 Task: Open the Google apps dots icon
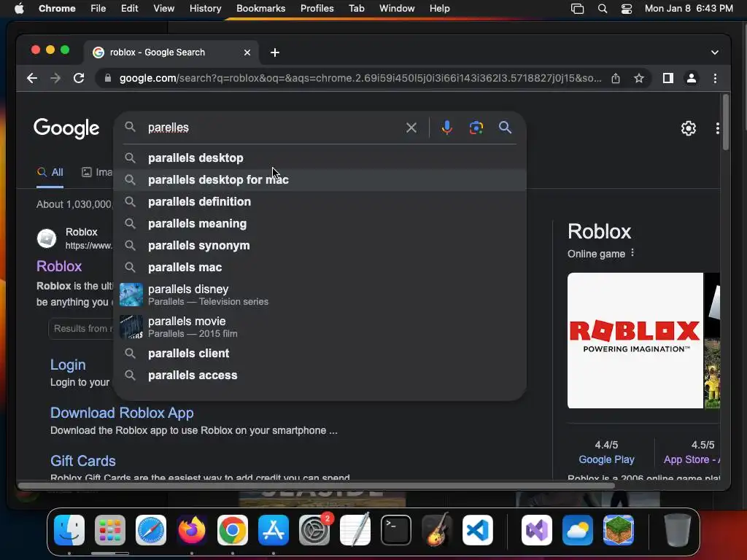point(718,128)
